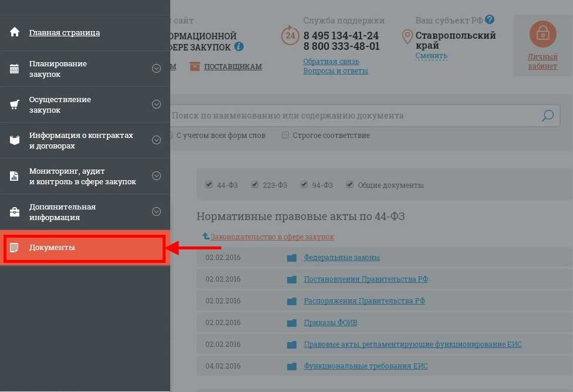Open Постановления Правительства РФ link

365,279
